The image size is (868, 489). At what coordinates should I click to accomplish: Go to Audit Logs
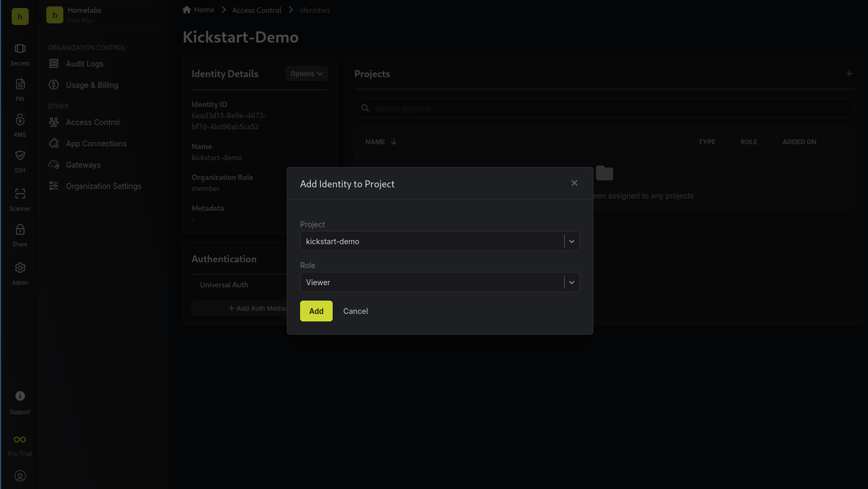(x=85, y=64)
